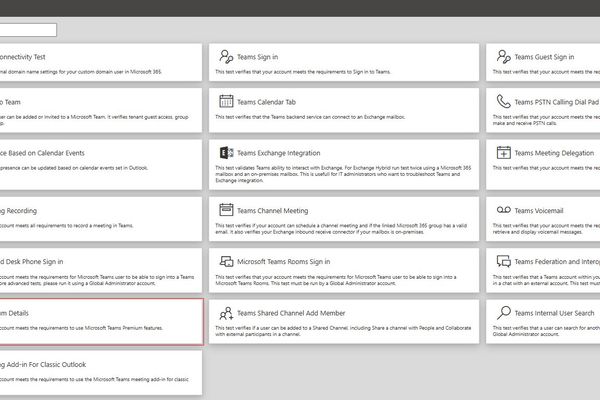The width and height of the screenshot is (600, 400).
Task: Click the Teams Shared Channel Add Member icon
Action: (226, 313)
